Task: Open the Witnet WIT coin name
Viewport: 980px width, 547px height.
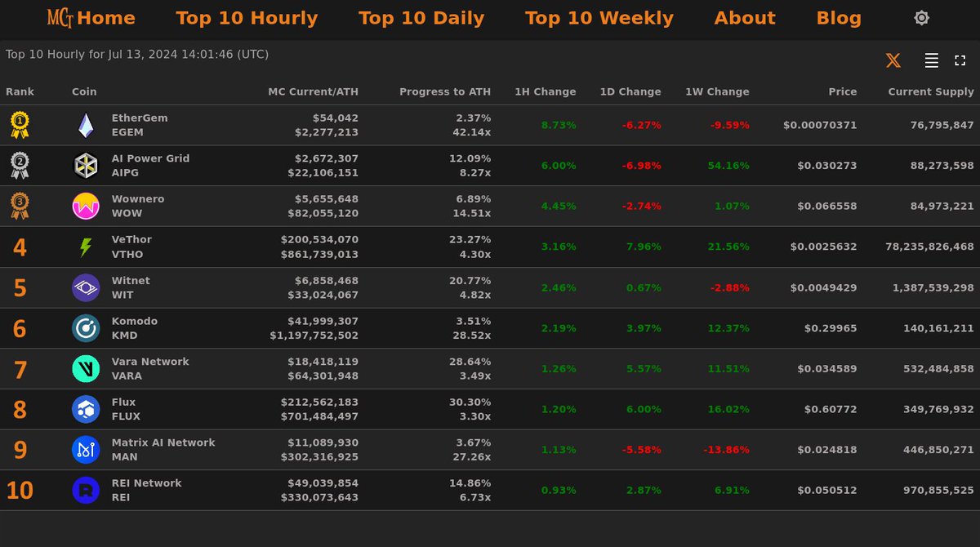Action: click(131, 287)
